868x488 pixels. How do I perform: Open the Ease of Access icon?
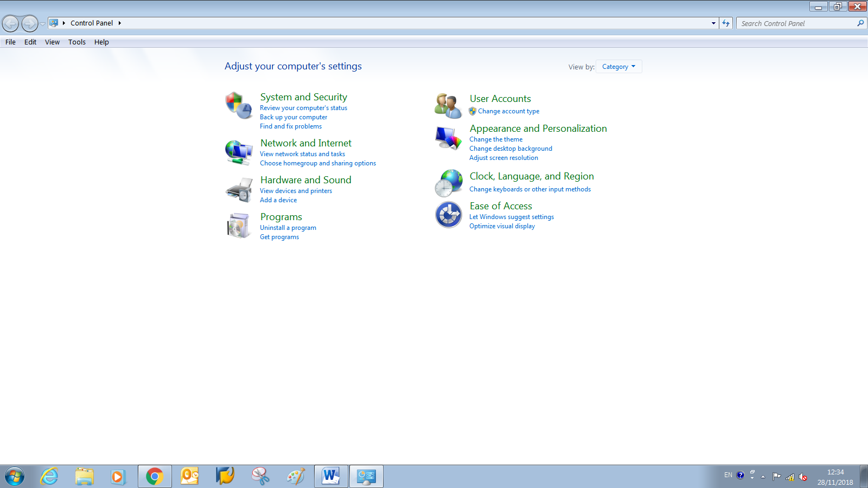448,215
